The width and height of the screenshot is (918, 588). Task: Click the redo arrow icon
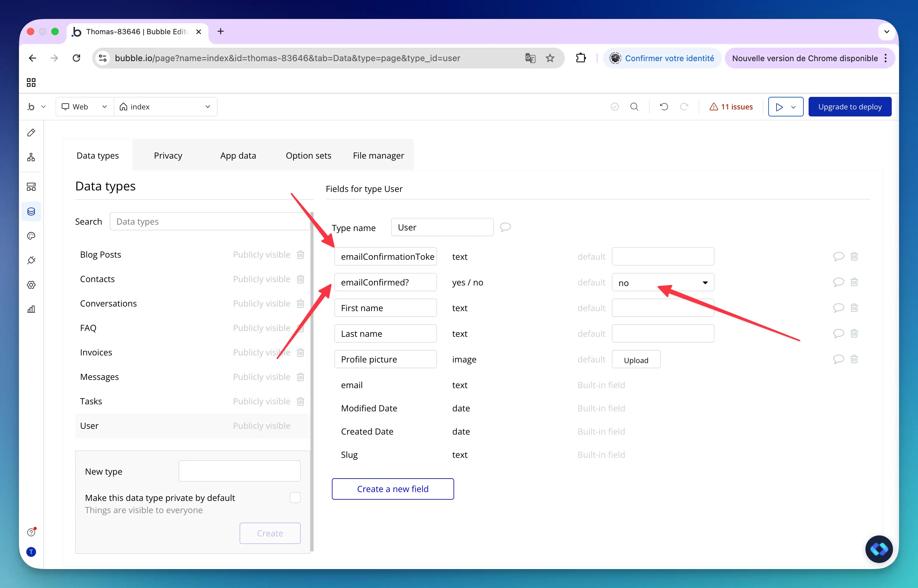(684, 107)
